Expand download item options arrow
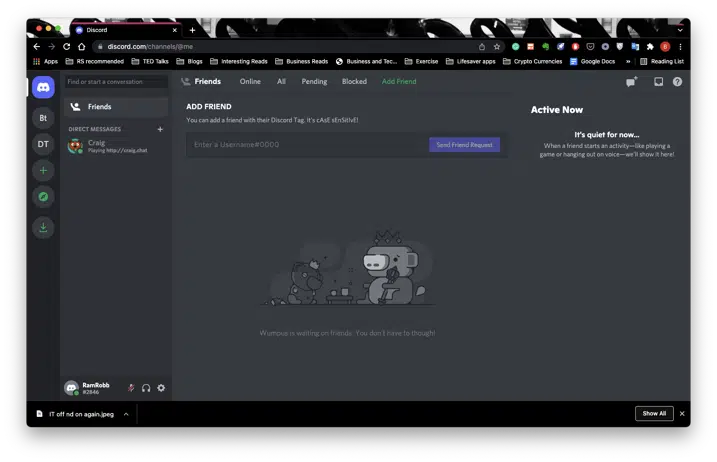This screenshot has height=462, width=717. (126, 414)
